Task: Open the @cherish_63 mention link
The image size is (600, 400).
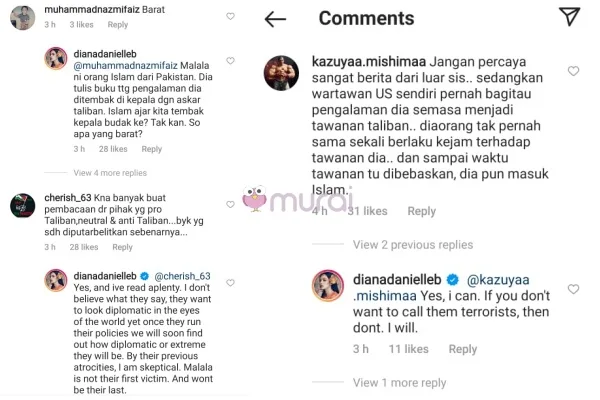Action: point(183,276)
